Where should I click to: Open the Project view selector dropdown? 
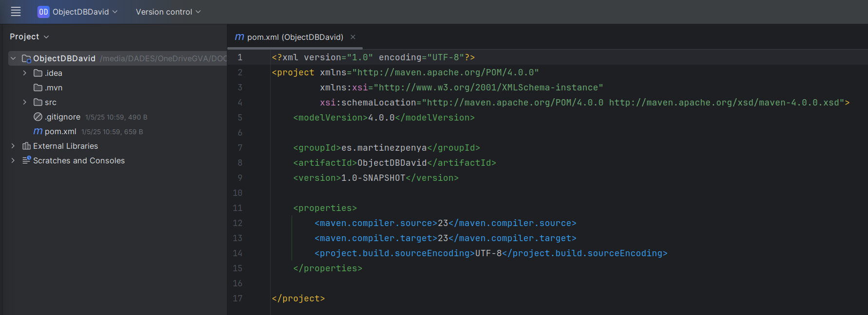click(29, 36)
